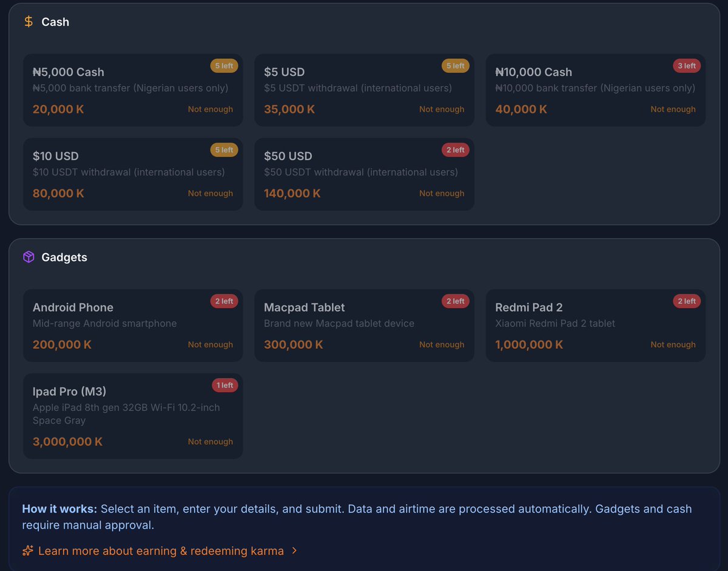The image size is (728, 571).
Task: Click the 80,000 K price
Action: click(x=58, y=194)
